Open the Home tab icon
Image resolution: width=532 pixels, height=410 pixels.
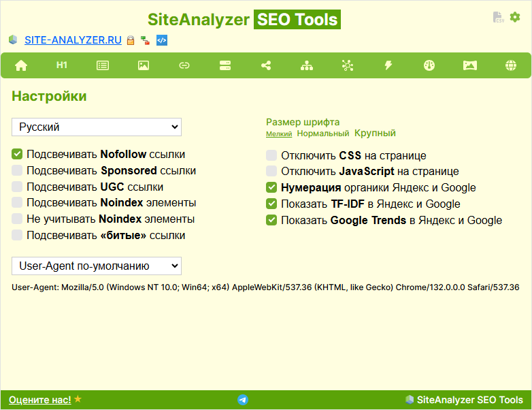click(21, 65)
